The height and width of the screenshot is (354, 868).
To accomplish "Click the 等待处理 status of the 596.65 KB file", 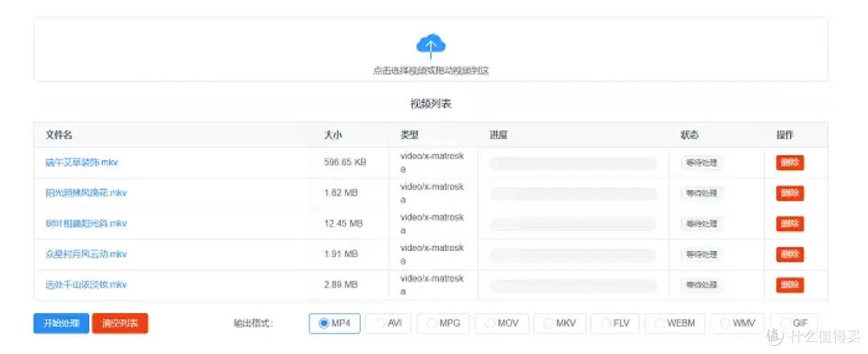I will click(702, 163).
